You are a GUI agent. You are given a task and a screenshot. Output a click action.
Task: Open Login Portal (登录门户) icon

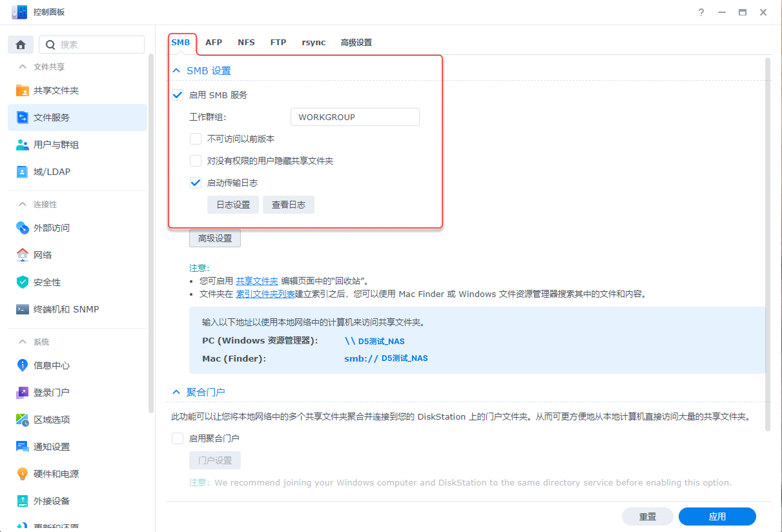tap(22, 392)
